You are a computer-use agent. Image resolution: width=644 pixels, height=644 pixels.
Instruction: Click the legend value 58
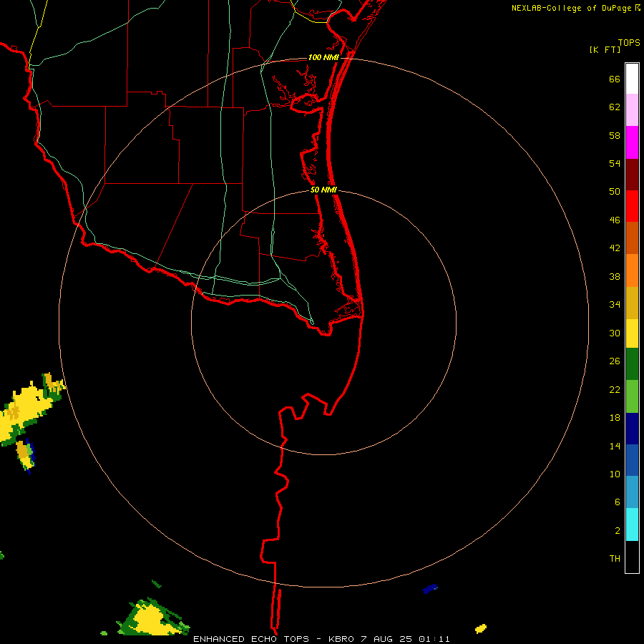point(615,135)
